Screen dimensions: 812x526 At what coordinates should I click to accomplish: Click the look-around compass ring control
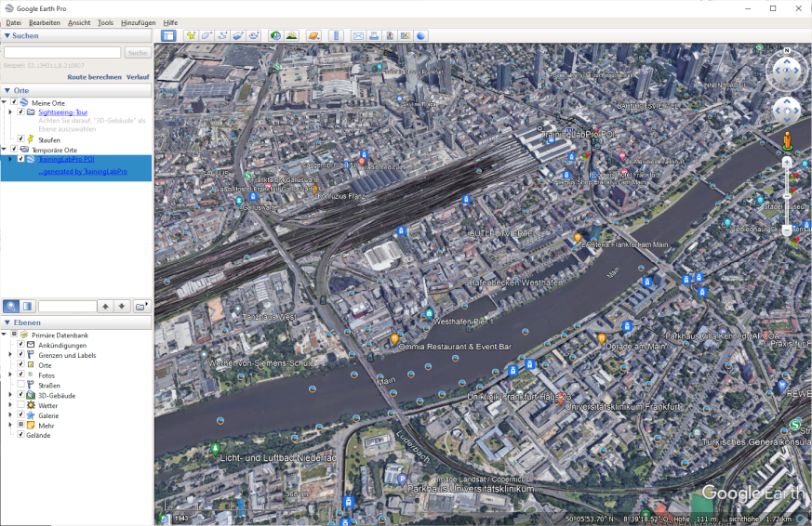787,70
